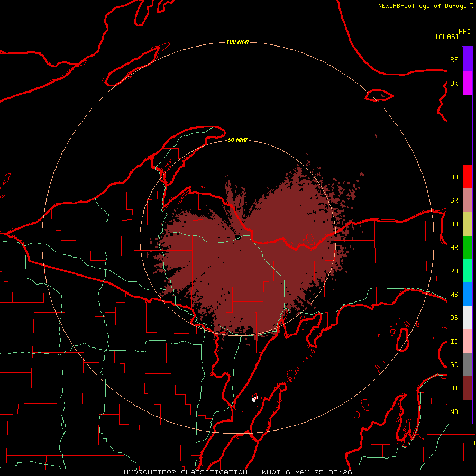
Task: Click the IC pink legend swatch
Action: (x=467, y=341)
